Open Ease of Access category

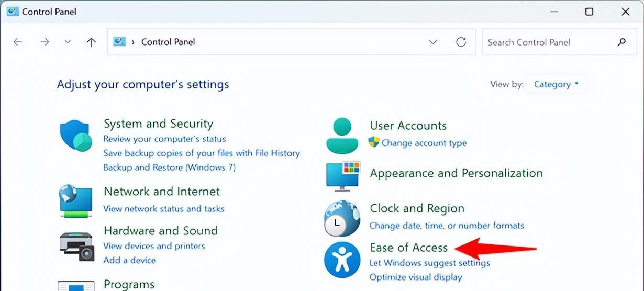click(408, 247)
